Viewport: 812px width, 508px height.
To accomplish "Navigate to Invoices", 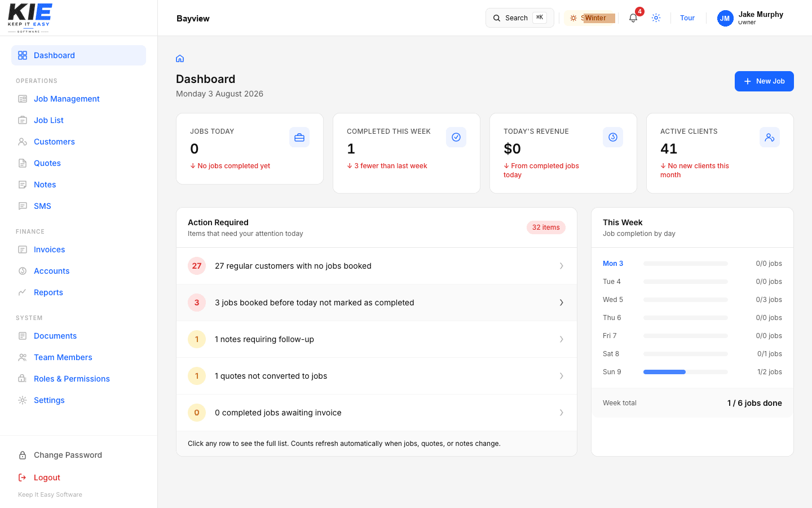I will (49, 249).
